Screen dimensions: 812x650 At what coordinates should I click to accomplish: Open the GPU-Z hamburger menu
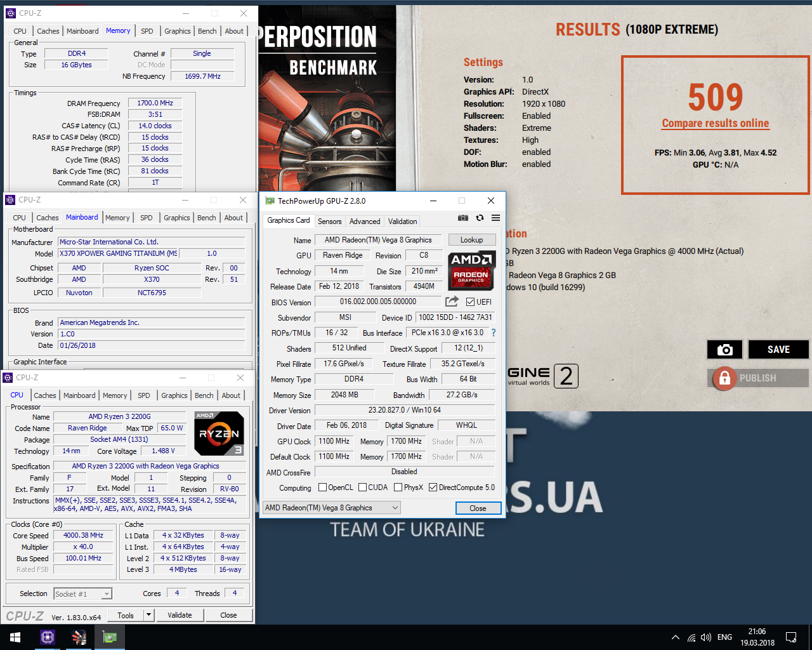click(x=495, y=218)
